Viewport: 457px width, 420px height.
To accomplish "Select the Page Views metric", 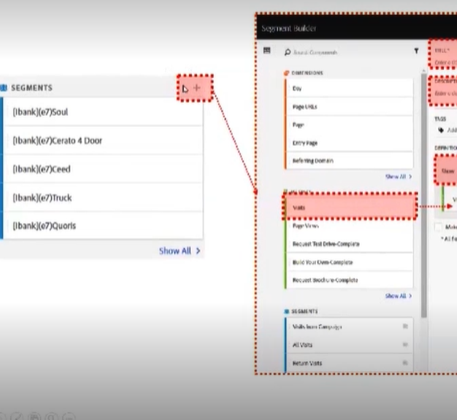I will (x=349, y=226).
